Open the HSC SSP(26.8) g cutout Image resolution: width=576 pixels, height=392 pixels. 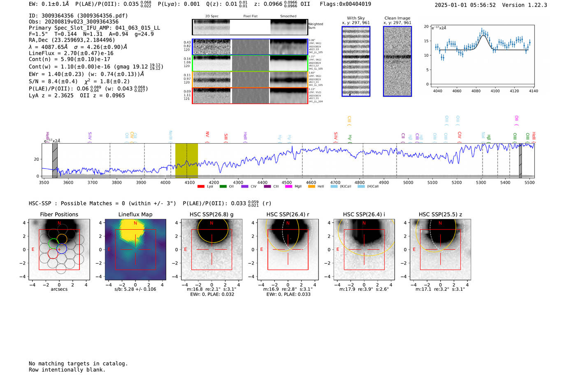[x=211, y=250]
